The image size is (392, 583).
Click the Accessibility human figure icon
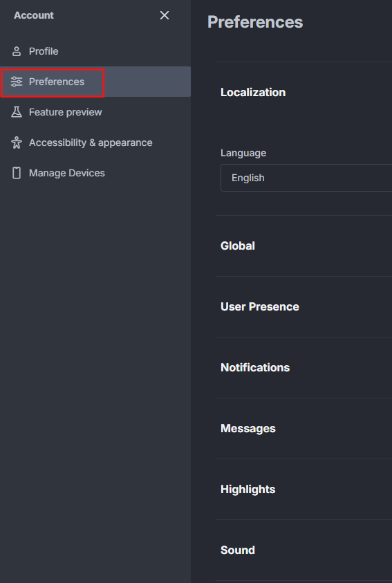(17, 142)
